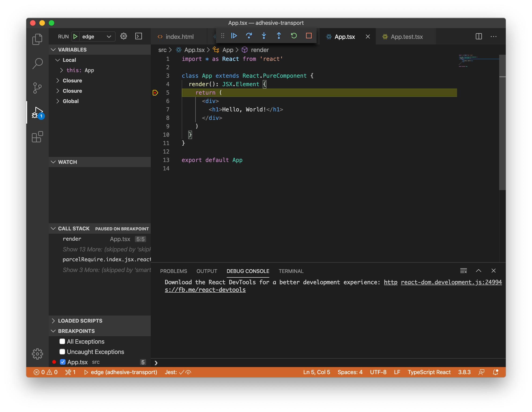The height and width of the screenshot is (412, 532).
Task: Click Step Out in the debug toolbar
Action: 279,36
